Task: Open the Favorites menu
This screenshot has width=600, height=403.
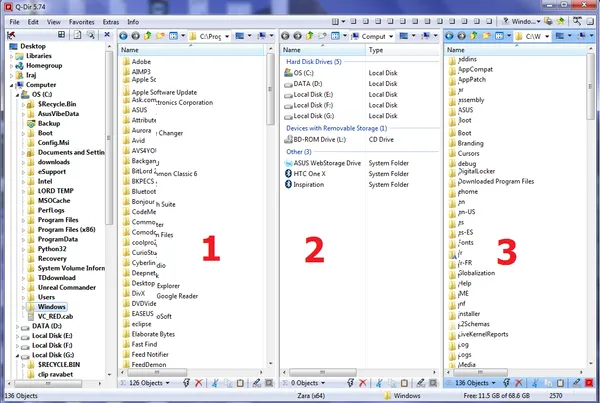Action: (x=82, y=22)
